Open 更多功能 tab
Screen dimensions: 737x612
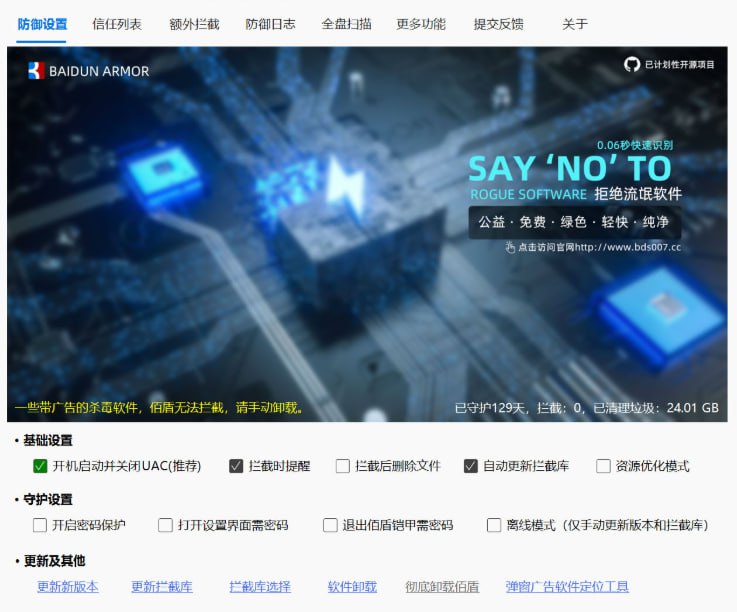[x=421, y=24]
